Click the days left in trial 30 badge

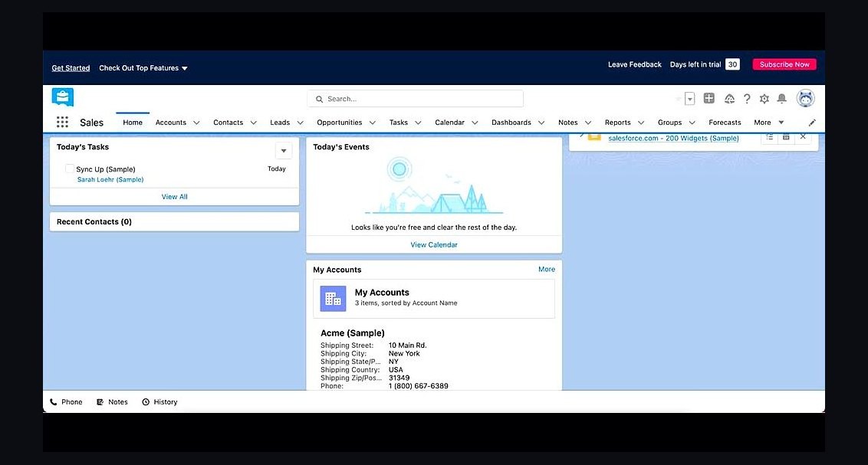(x=732, y=64)
